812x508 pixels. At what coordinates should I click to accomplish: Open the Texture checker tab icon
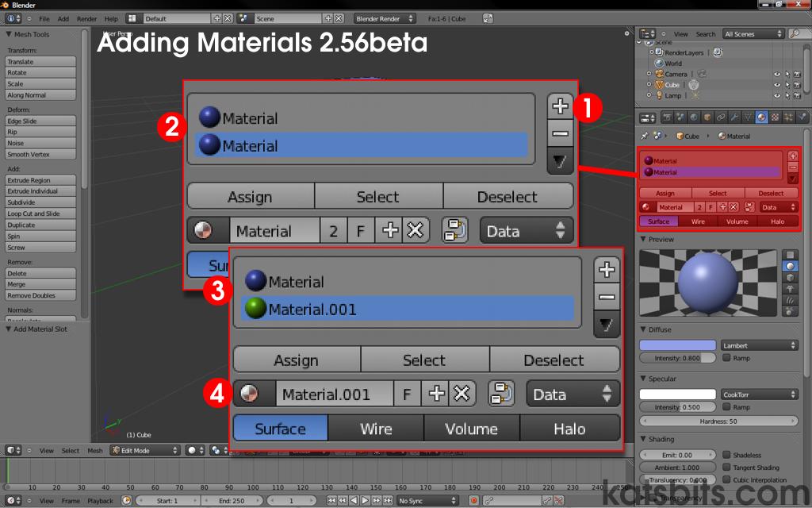click(x=776, y=117)
